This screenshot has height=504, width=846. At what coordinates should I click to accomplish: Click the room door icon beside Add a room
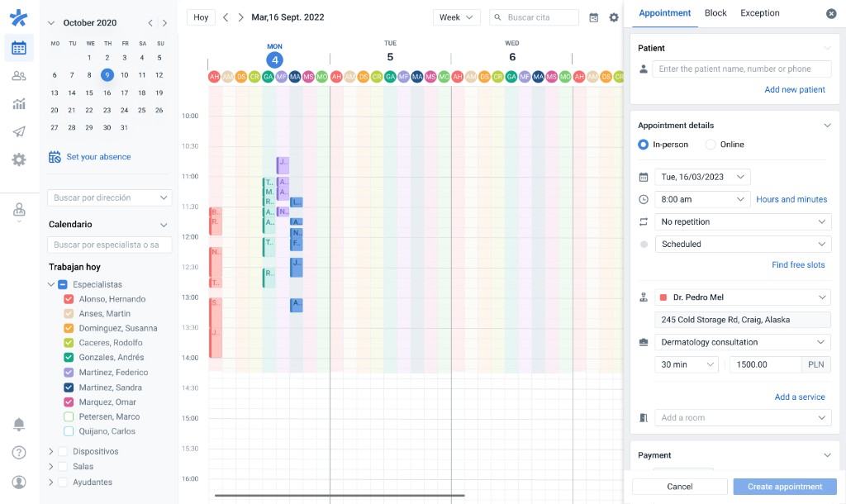click(x=643, y=418)
